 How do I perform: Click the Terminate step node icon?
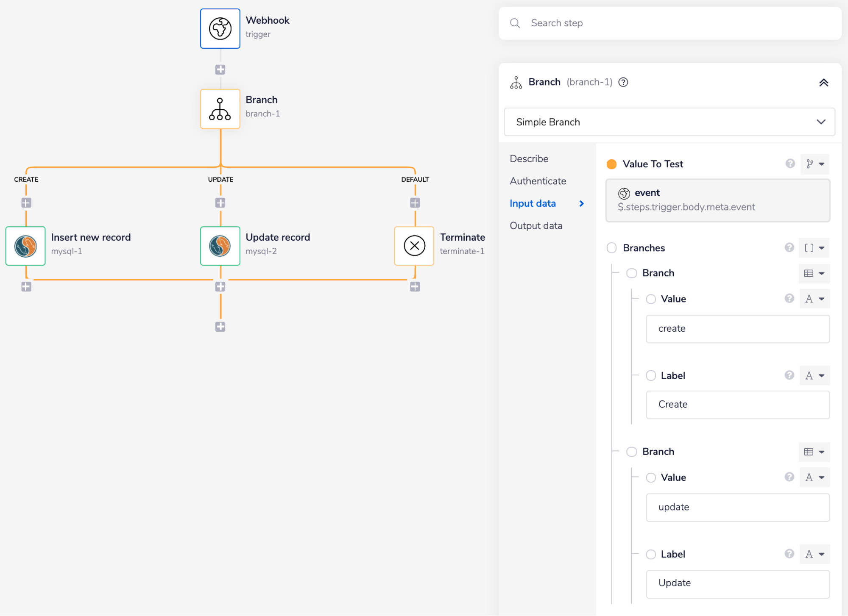[414, 246]
